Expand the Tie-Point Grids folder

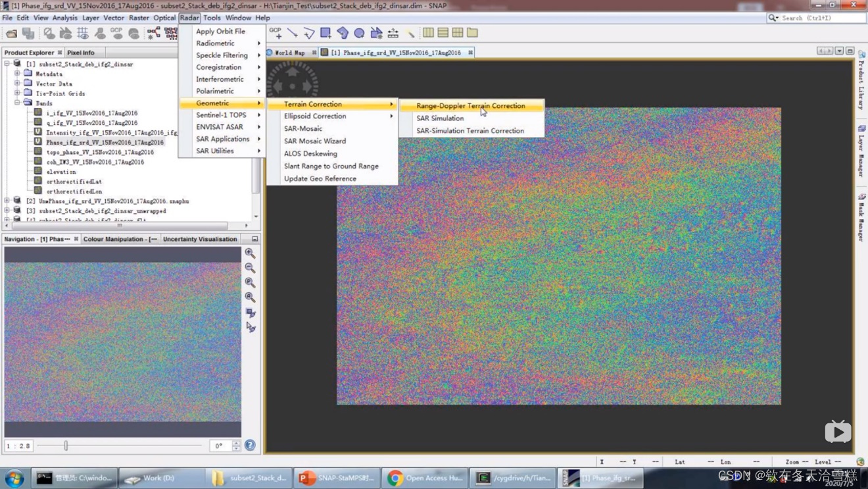[17, 93]
